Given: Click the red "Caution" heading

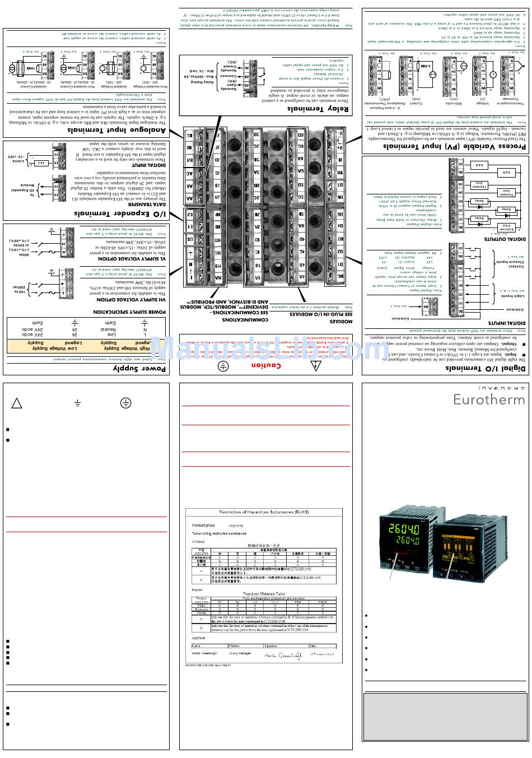Looking at the screenshot, I should [265, 366].
